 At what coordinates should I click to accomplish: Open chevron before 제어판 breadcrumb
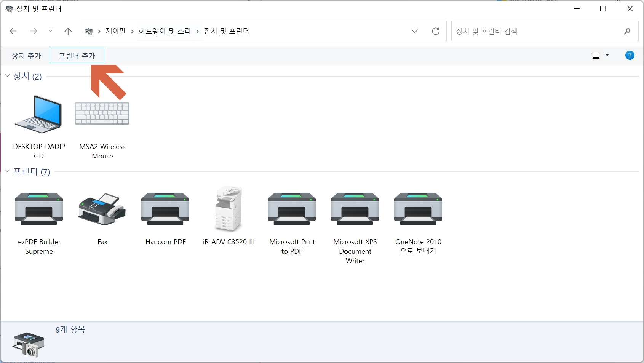[x=99, y=31]
